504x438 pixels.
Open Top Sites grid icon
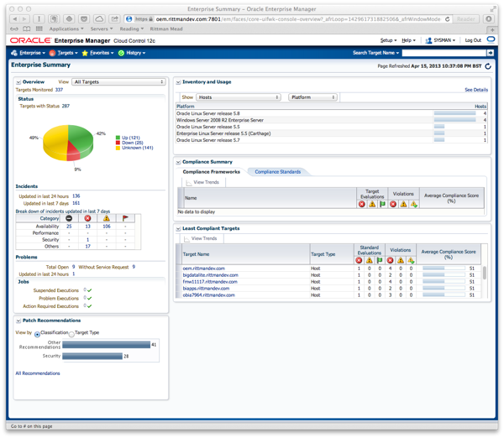click(x=39, y=29)
